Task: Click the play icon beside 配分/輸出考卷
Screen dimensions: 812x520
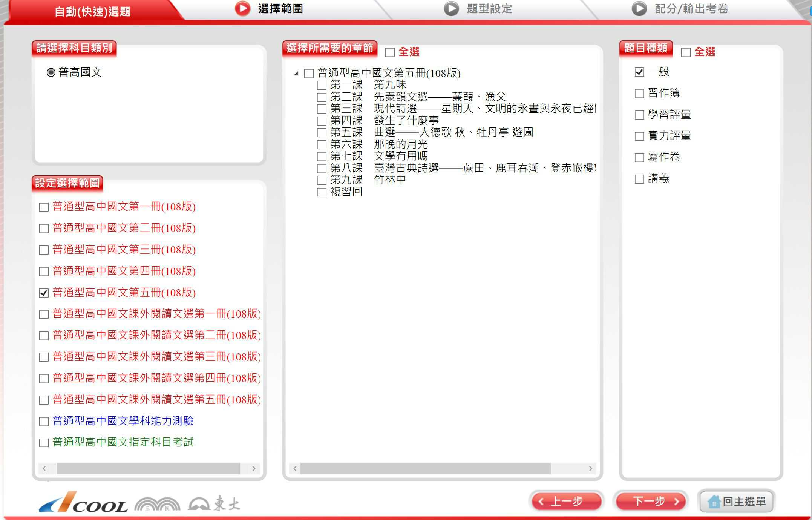Action: point(639,9)
